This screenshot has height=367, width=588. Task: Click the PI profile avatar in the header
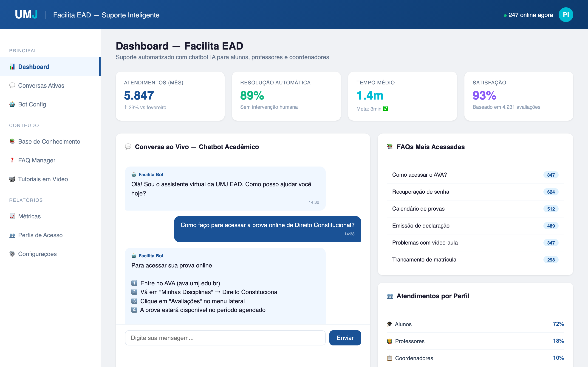pos(566,14)
